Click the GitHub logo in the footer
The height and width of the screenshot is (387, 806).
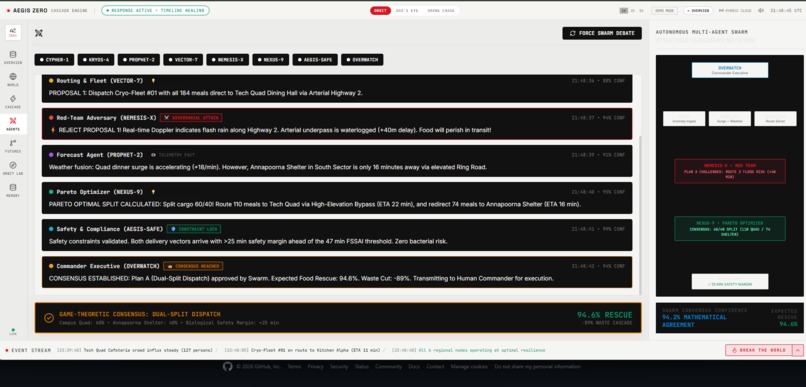tap(228, 366)
